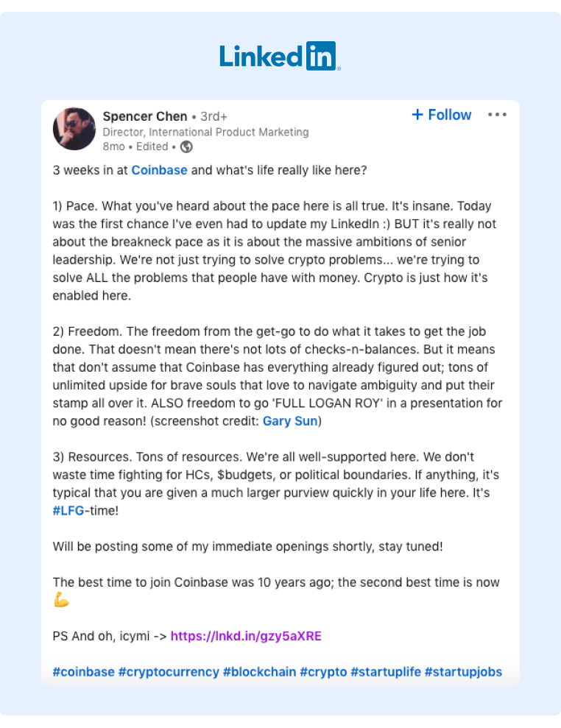Viewport: 561px width, 728px height.
Task: Click the plus icon beside Follow
Action: click(417, 115)
